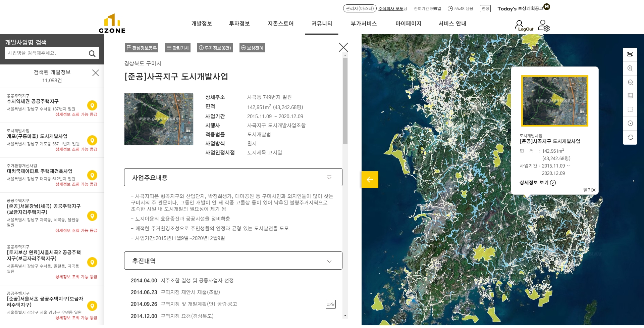Click map pin for [준공]서울서초 공공주택지구
This screenshot has height=328, width=644.
(x=92, y=306)
